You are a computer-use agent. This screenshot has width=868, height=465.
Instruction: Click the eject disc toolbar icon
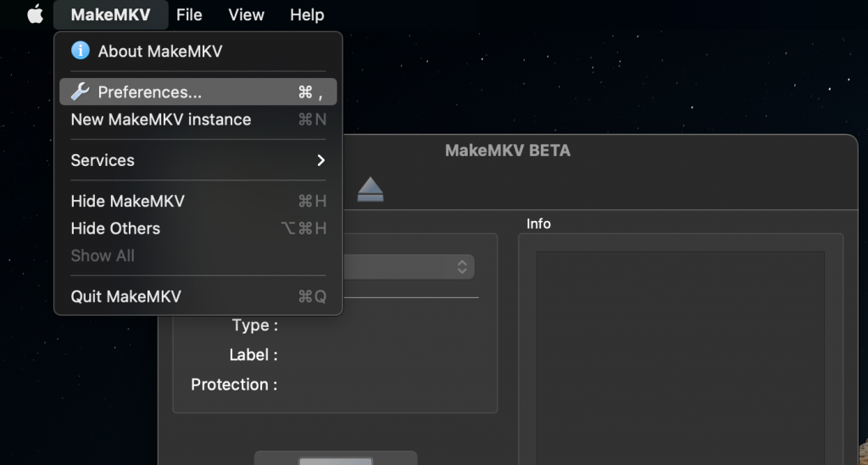(x=370, y=189)
